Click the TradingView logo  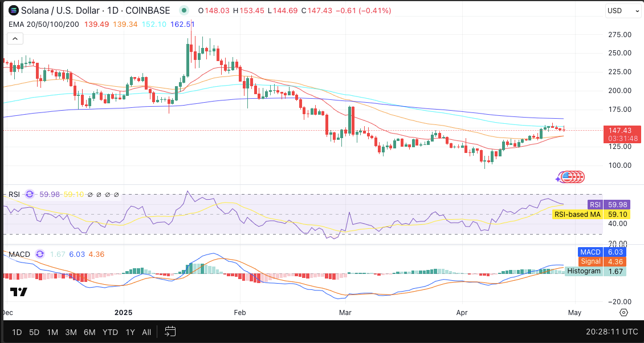click(x=18, y=292)
